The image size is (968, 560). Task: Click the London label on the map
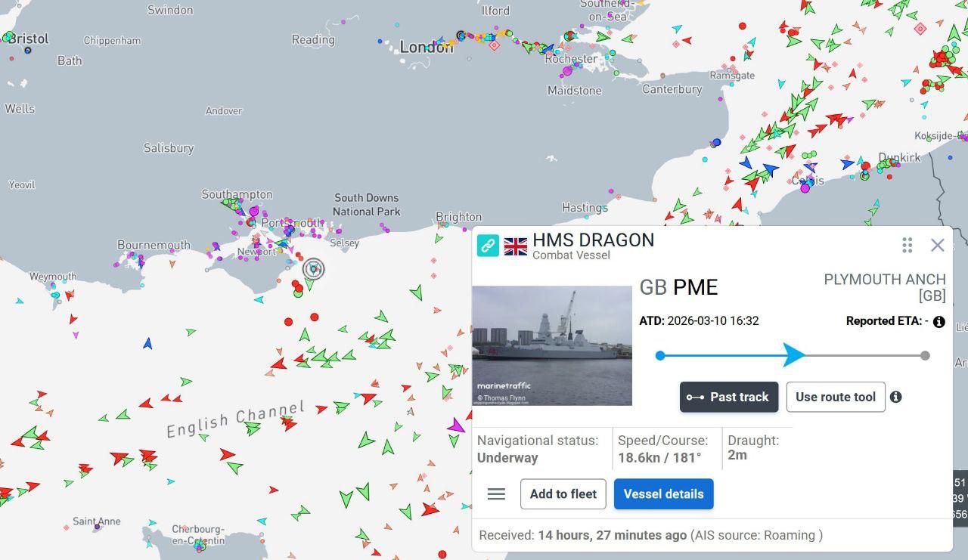pyautogui.click(x=426, y=47)
